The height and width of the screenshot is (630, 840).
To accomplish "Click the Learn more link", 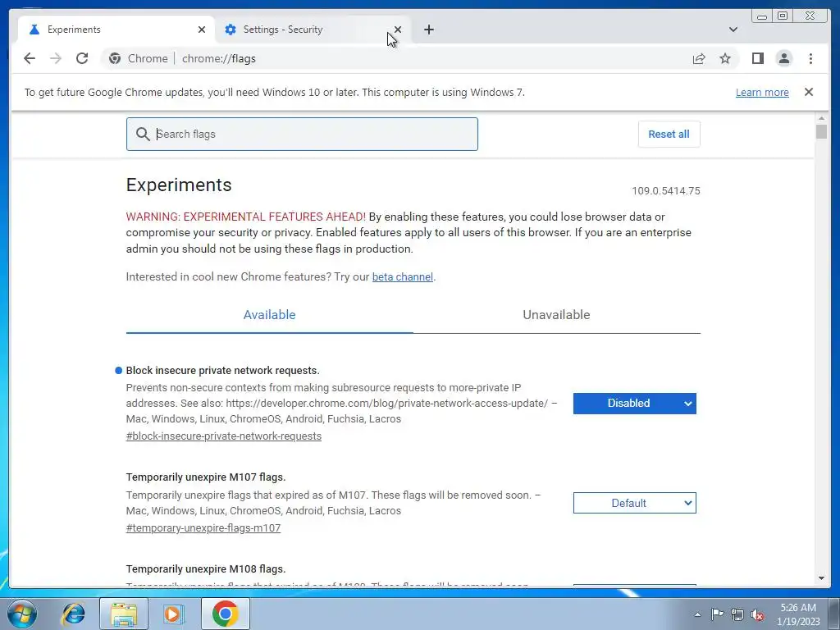I will coord(762,92).
